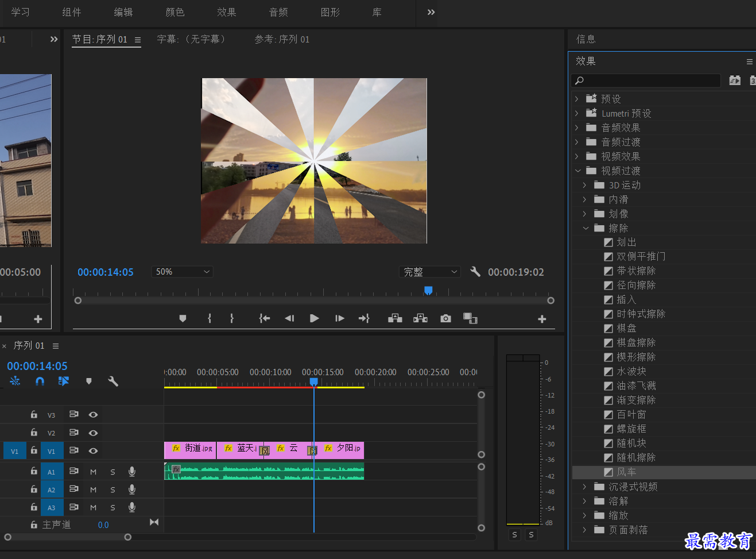
Task: Hide track V2 output with eye icon
Action: coord(93,433)
